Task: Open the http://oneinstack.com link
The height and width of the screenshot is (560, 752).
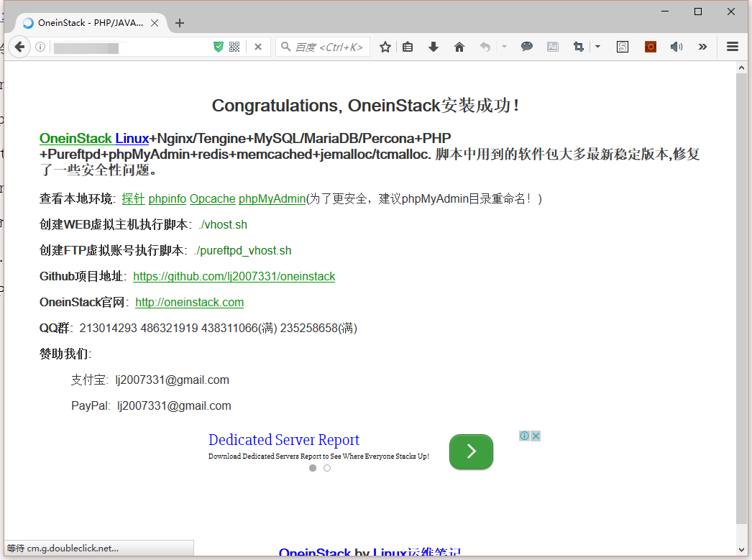Action: click(x=190, y=302)
